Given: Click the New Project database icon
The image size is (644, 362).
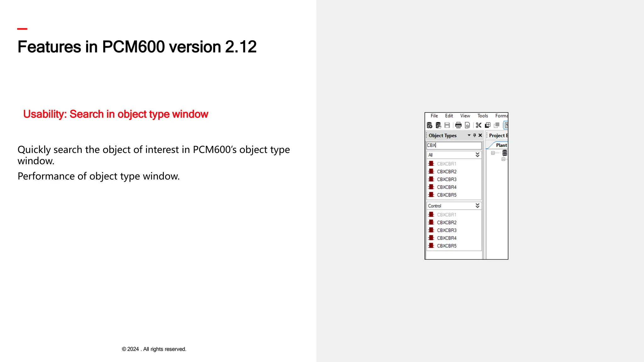Looking at the screenshot, I should coord(429,125).
